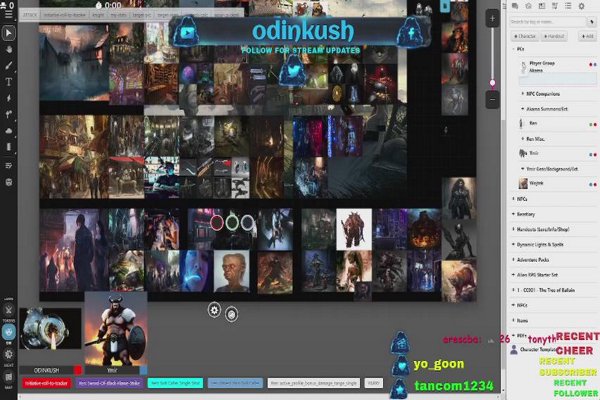Select the highlighted blue layer icon
600x400 pixels.
pos(8,332)
